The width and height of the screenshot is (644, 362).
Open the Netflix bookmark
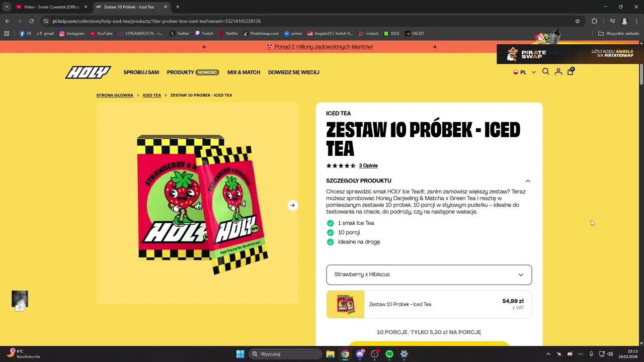(228, 34)
